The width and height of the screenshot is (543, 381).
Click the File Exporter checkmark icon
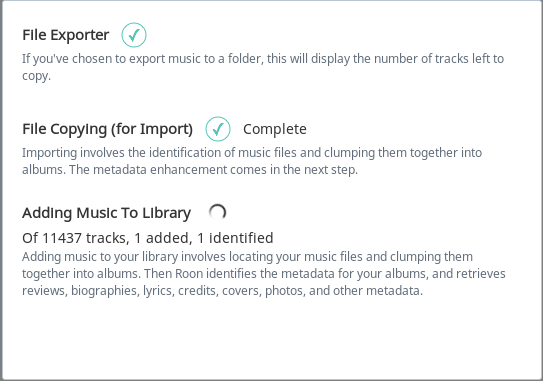134,35
